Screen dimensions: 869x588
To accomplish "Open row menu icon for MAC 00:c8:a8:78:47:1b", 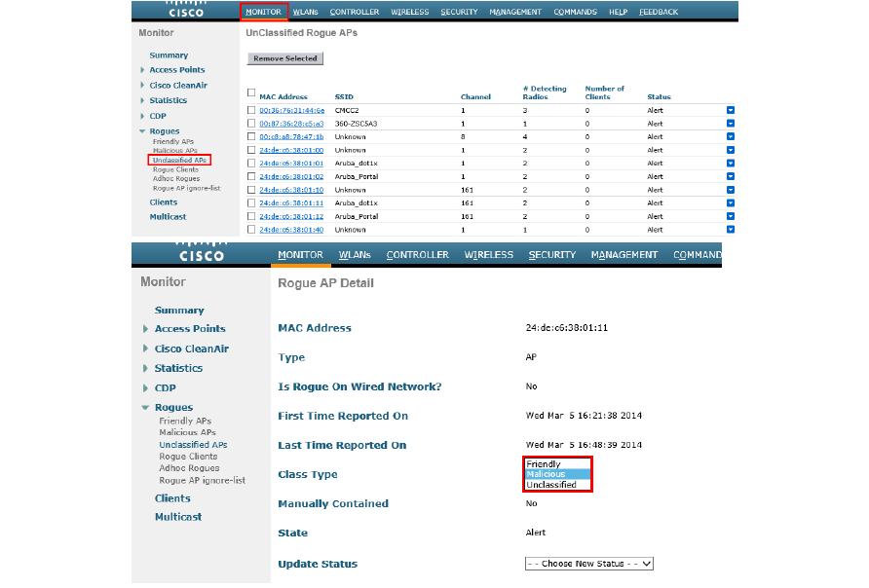I will click(x=731, y=137).
